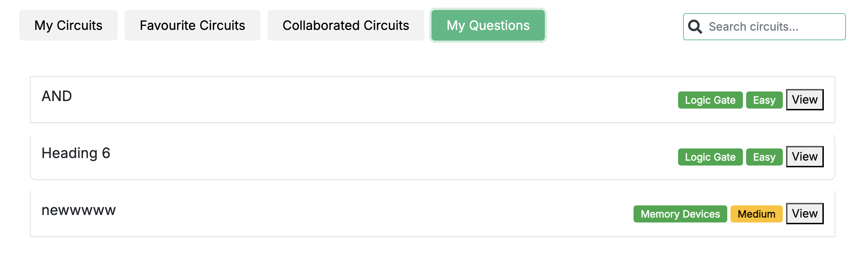Image resolution: width=868 pixels, height=257 pixels.
Task: Select the Heading 6 question card
Action: pyautogui.click(x=356, y=157)
